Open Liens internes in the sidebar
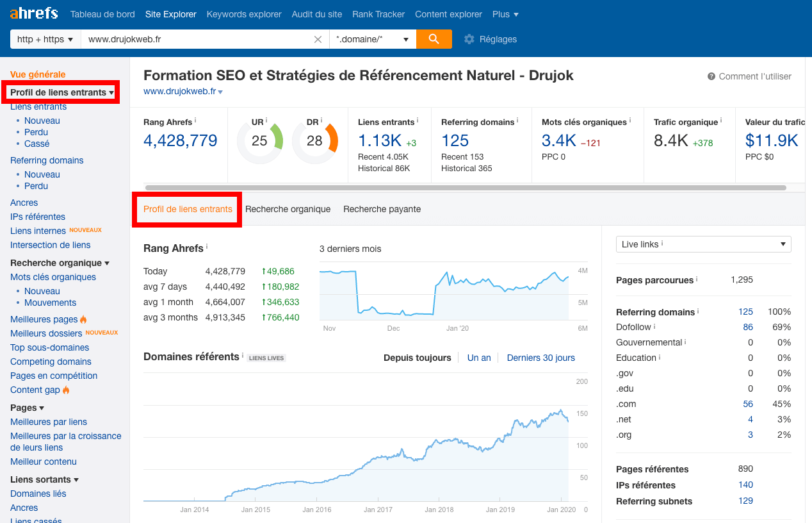 pos(38,231)
